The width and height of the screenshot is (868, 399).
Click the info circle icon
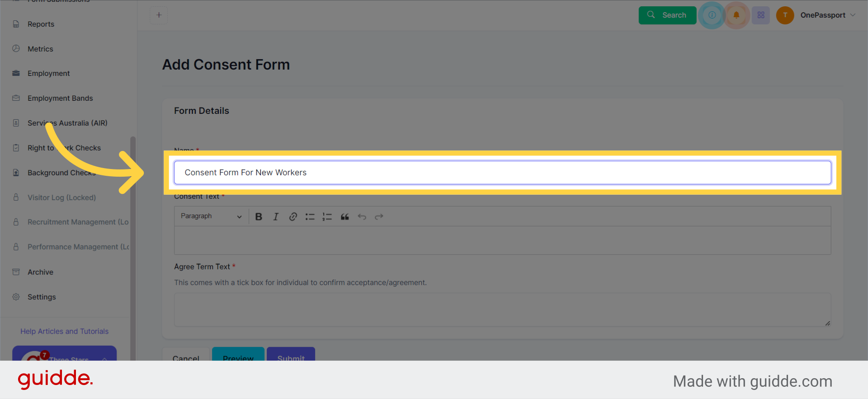point(712,15)
